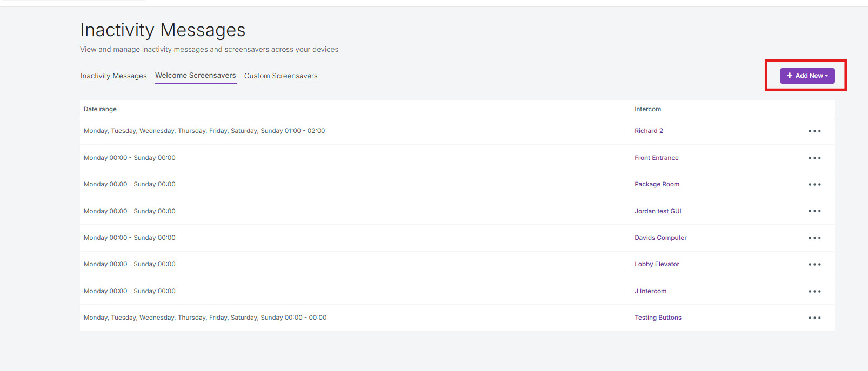Screen dimensions: 868x371
Task: Open three-dot menu for Davids Computer
Action: [814, 238]
